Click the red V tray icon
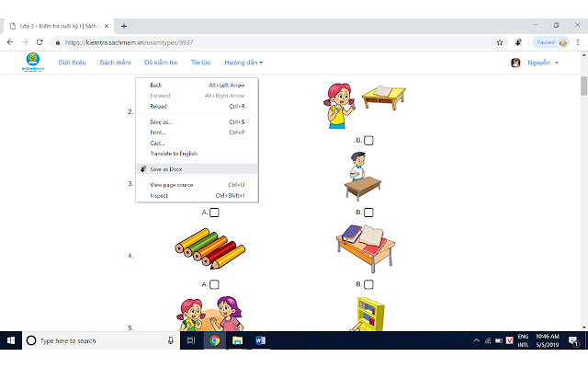 (509, 340)
